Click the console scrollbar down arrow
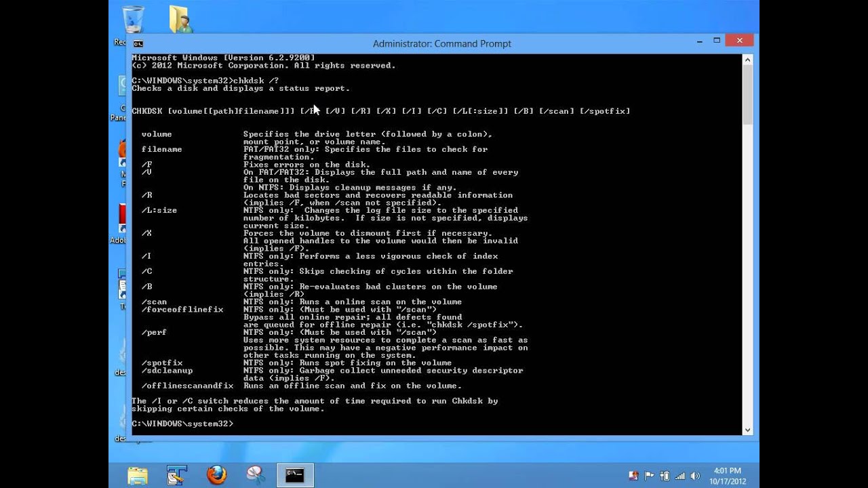 (748, 430)
